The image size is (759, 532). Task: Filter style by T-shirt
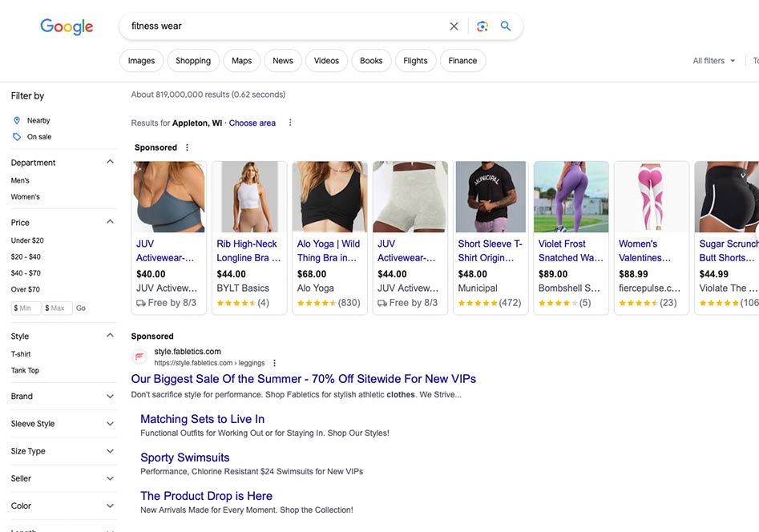[21, 354]
